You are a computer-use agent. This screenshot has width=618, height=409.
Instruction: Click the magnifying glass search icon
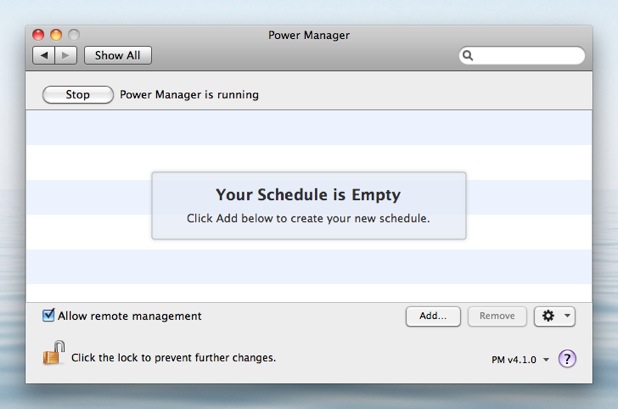coord(467,56)
